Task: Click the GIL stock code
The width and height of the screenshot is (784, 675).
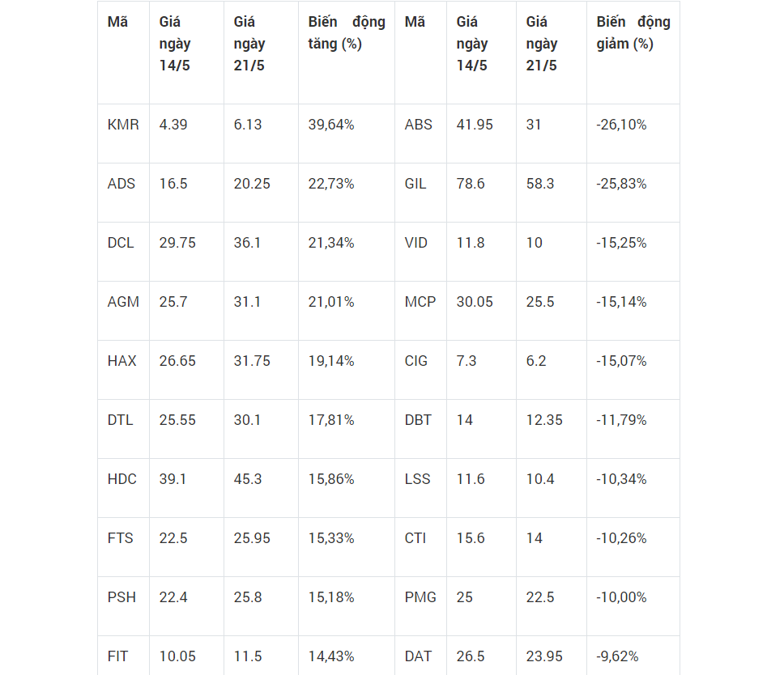Action: [x=415, y=184]
